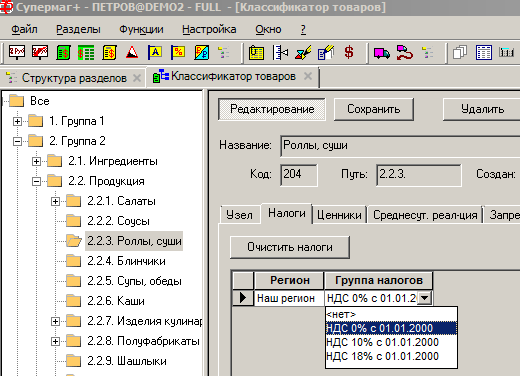This screenshot has height=376, width=520.
Task: Click the Наш регион table cell
Action: [289, 298]
